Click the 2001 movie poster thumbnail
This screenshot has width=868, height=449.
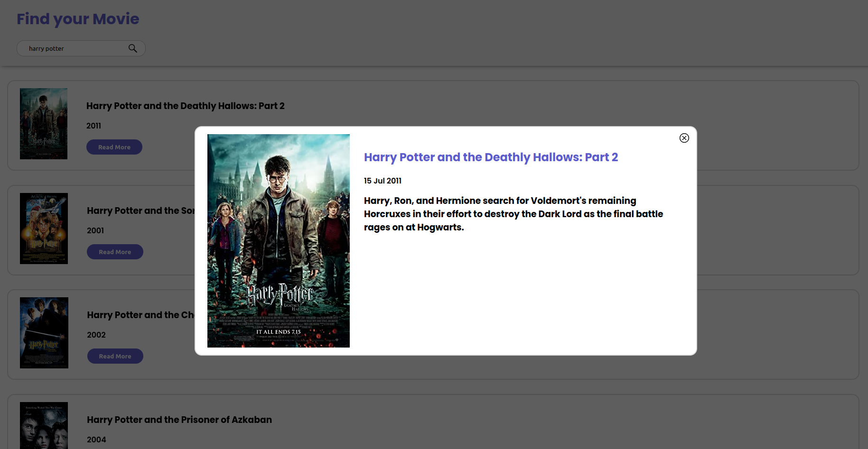pyautogui.click(x=44, y=229)
